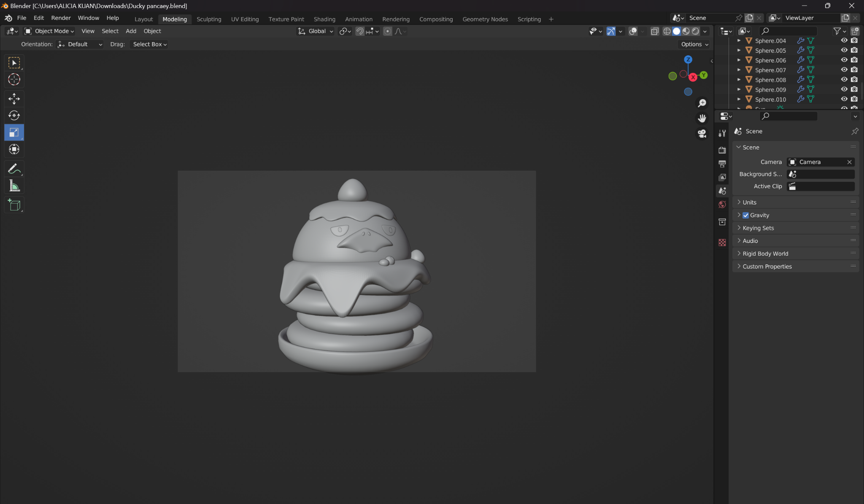Open the Add menu in viewport header
This screenshot has height=504, width=864.
[131, 31]
